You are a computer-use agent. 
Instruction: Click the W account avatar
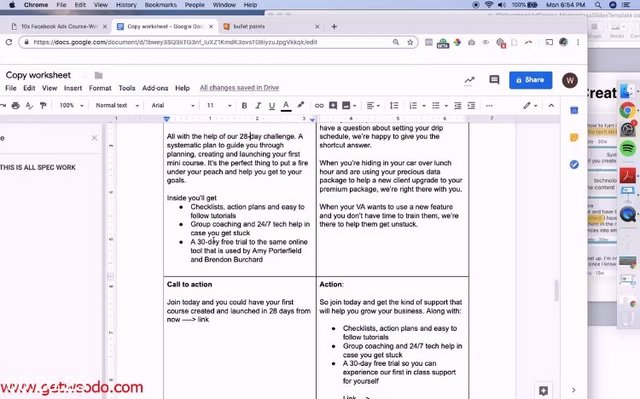pyautogui.click(x=570, y=80)
